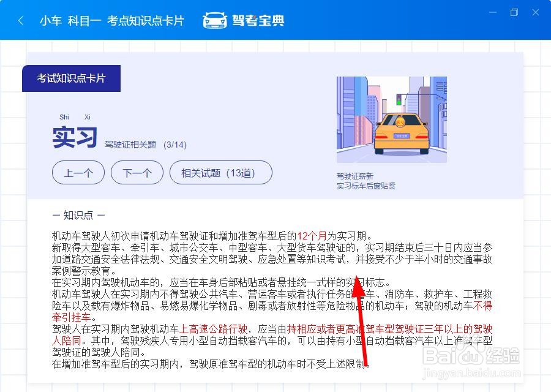Click the traffic light in the illustration
This screenshot has height=392, width=551.
399,99
